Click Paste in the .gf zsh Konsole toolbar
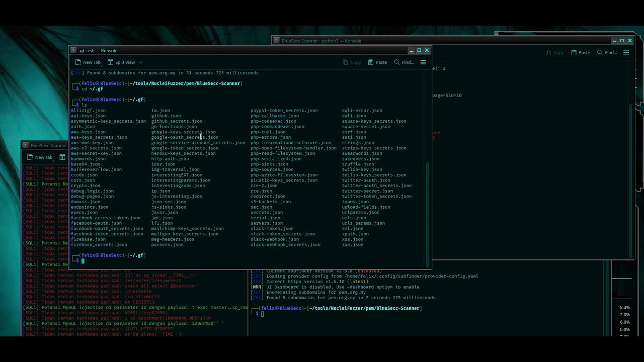Screen dimensions: 644x362 (x=377, y=62)
